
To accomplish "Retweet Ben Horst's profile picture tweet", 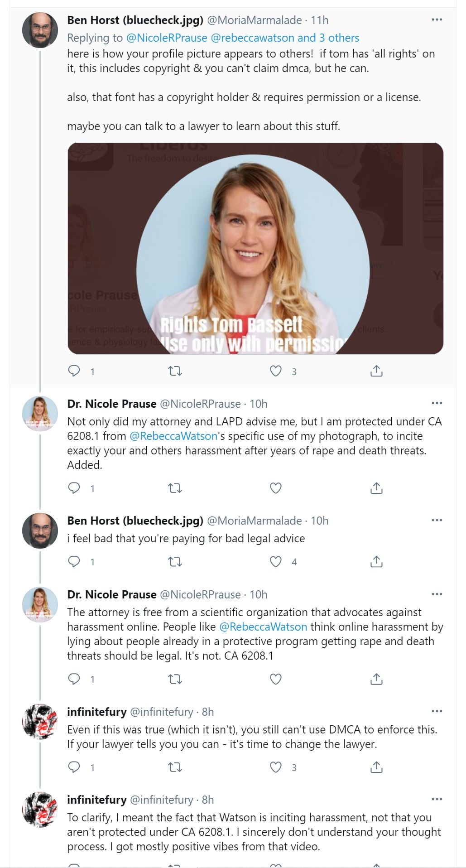I will 175,371.
